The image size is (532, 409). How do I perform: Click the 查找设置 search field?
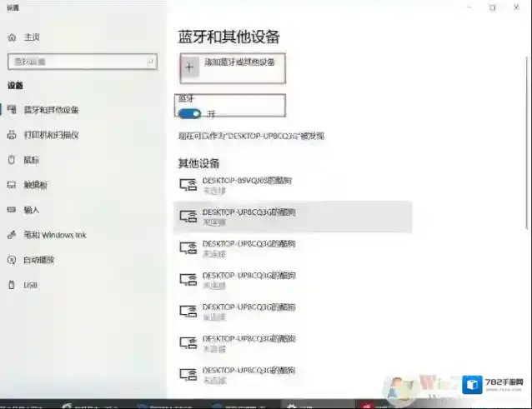coord(83,62)
